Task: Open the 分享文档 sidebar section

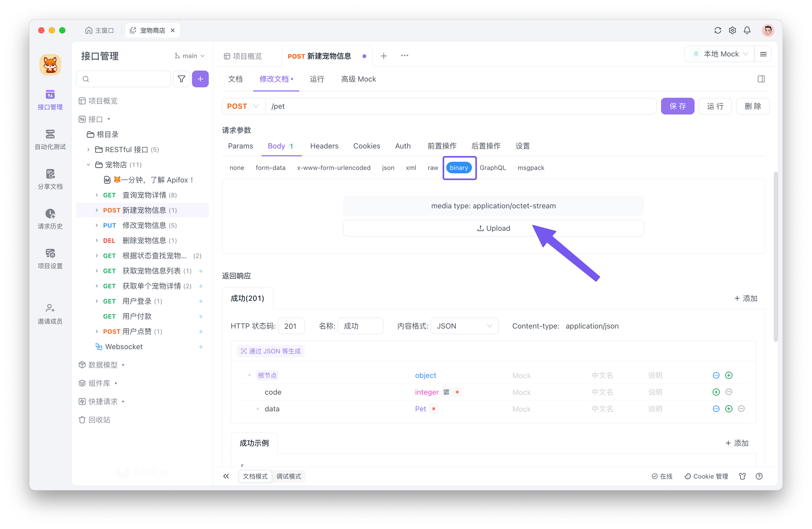Action: [x=50, y=179]
